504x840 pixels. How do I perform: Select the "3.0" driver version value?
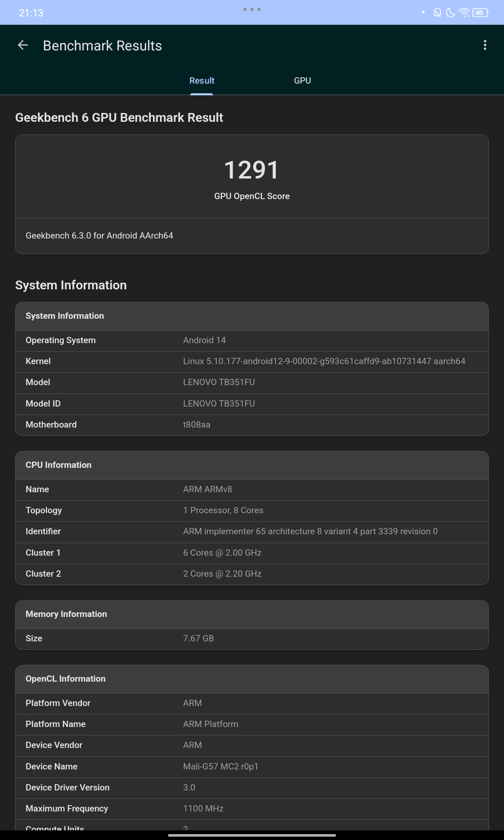[x=189, y=787]
